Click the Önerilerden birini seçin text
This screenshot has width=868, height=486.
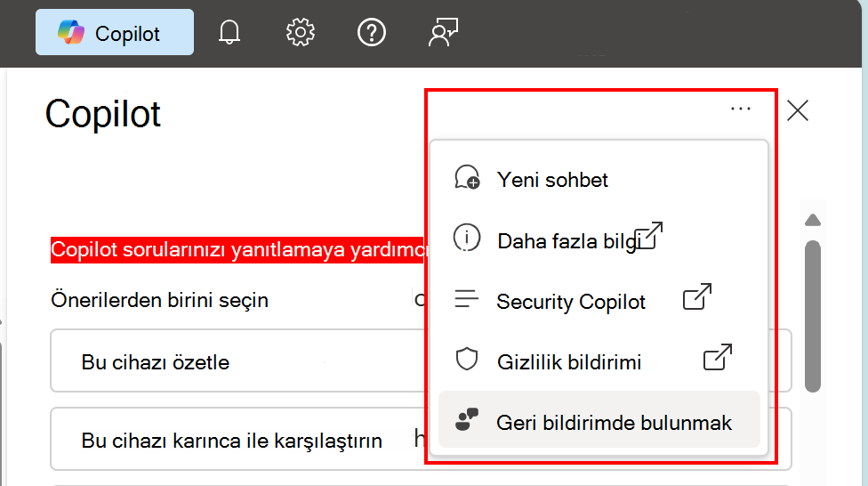[159, 300]
